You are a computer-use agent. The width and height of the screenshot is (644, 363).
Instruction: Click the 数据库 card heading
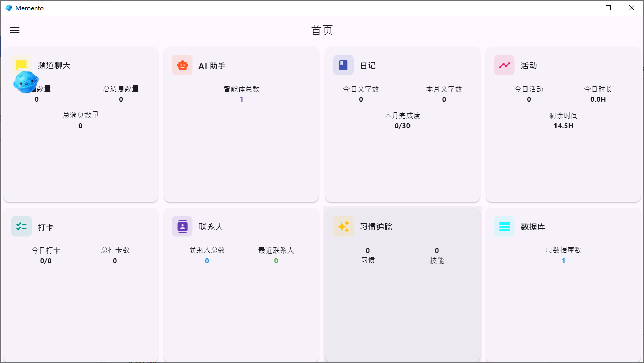click(533, 227)
